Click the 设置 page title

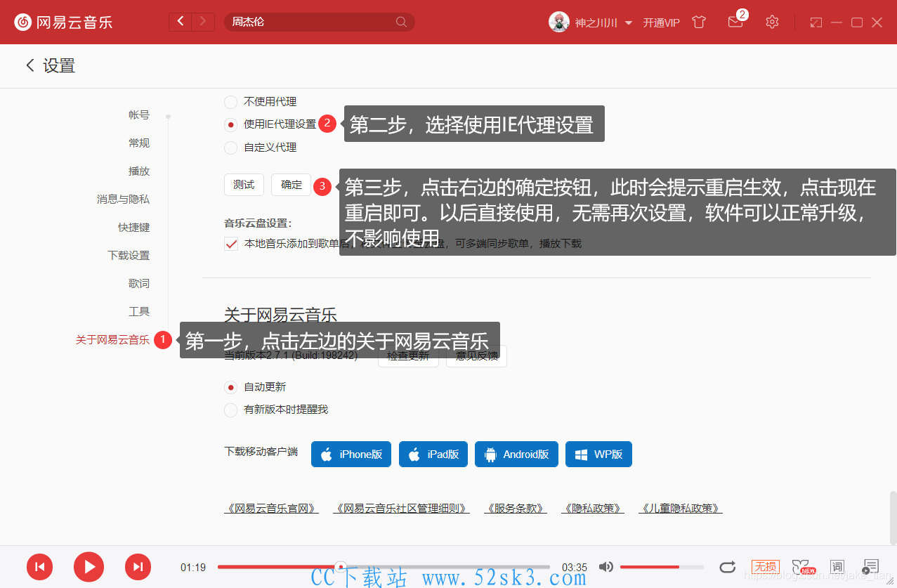coord(59,66)
